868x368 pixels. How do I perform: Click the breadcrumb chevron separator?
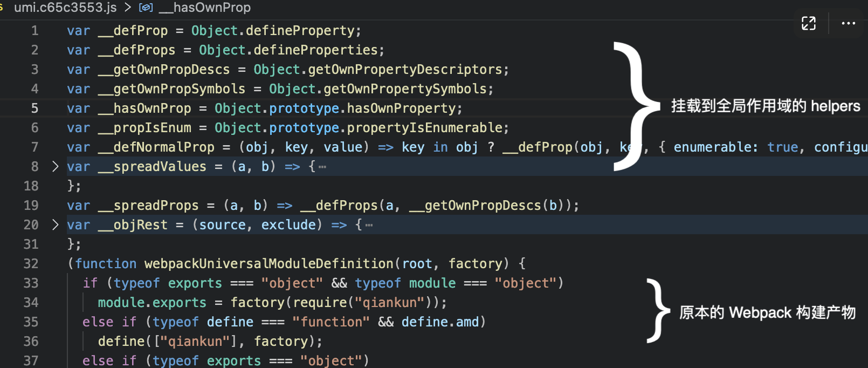click(128, 8)
